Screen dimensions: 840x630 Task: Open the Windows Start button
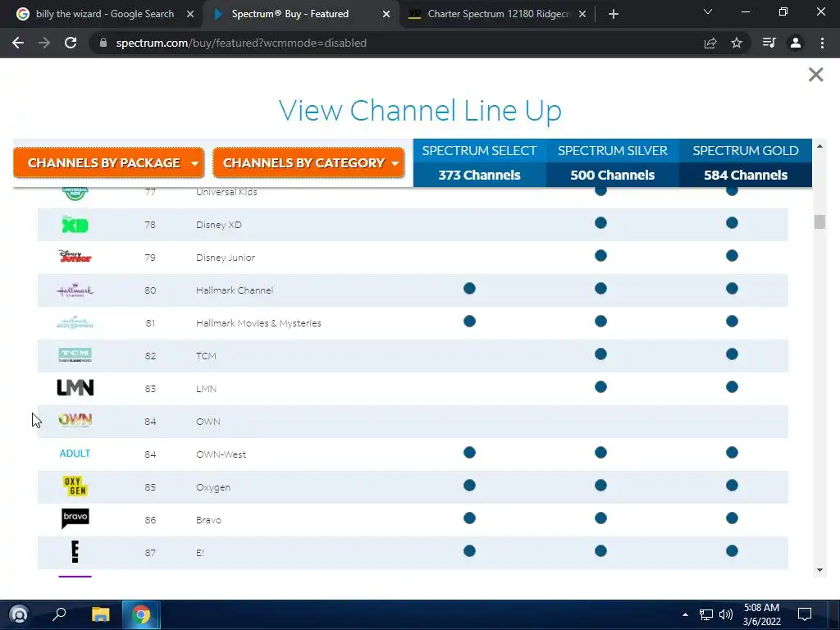[19, 614]
